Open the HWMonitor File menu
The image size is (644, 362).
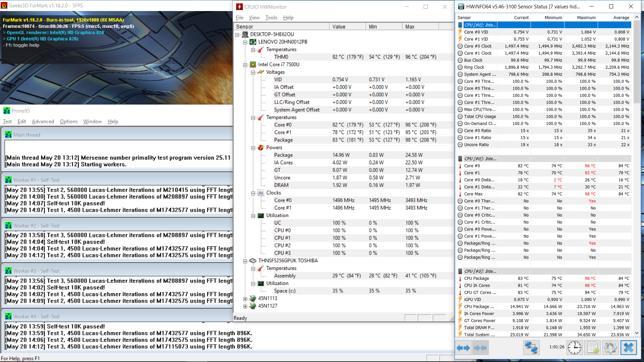point(239,17)
